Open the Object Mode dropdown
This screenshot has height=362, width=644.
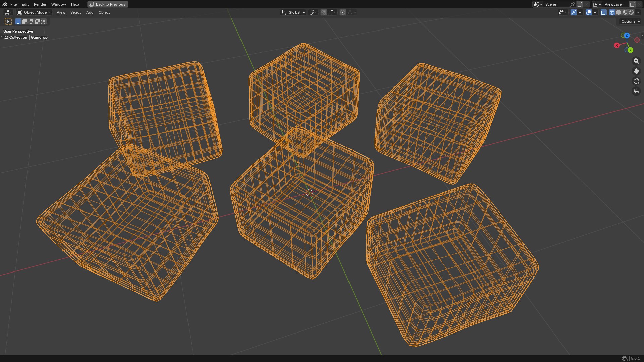point(35,12)
